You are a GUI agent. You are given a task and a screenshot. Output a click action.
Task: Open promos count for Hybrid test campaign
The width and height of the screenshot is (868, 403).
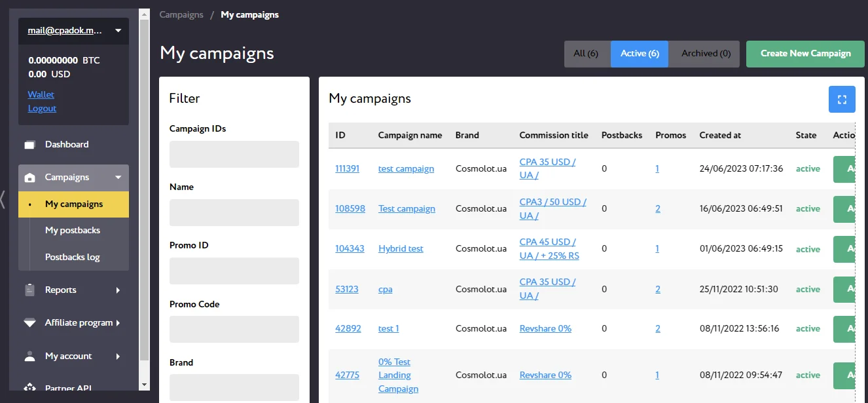coord(657,248)
